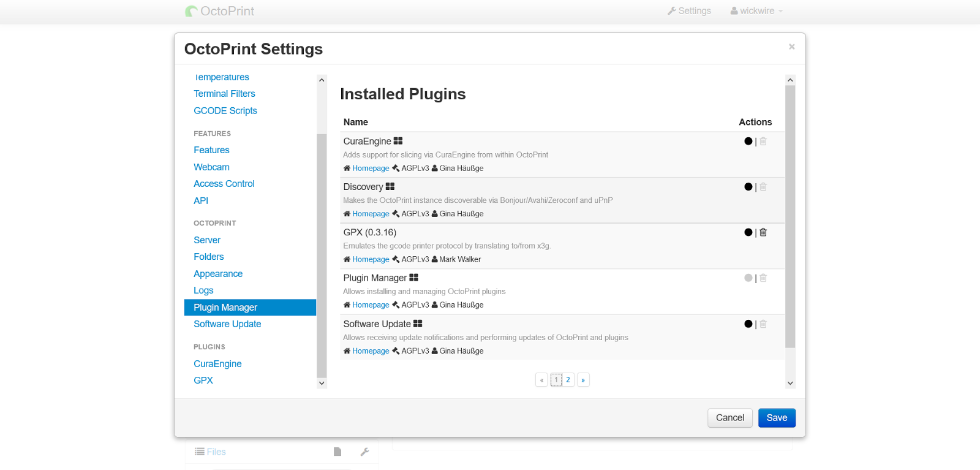Open the wickwire user dropdown
The image size is (980, 470).
point(757,11)
